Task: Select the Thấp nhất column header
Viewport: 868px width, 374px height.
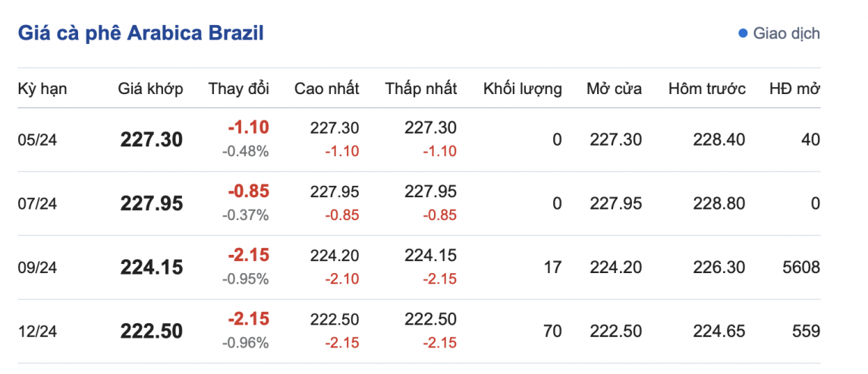Action: pos(421,89)
